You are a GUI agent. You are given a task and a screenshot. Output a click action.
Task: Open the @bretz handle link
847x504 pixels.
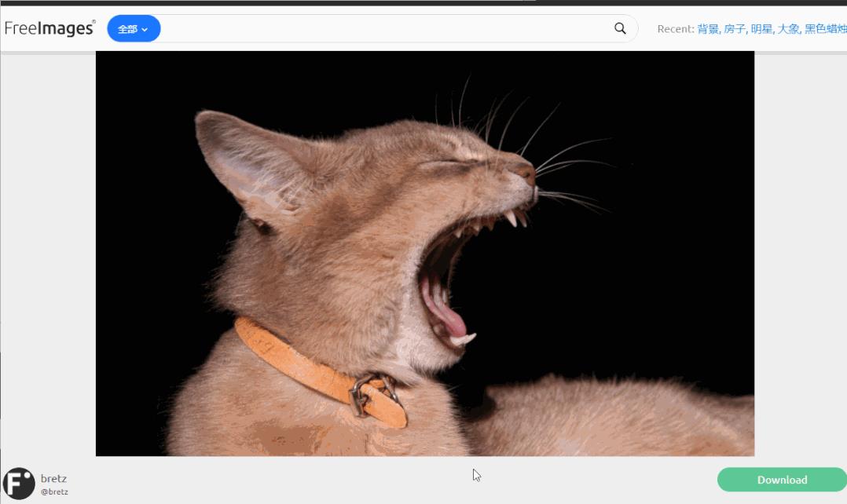[54, 491]
